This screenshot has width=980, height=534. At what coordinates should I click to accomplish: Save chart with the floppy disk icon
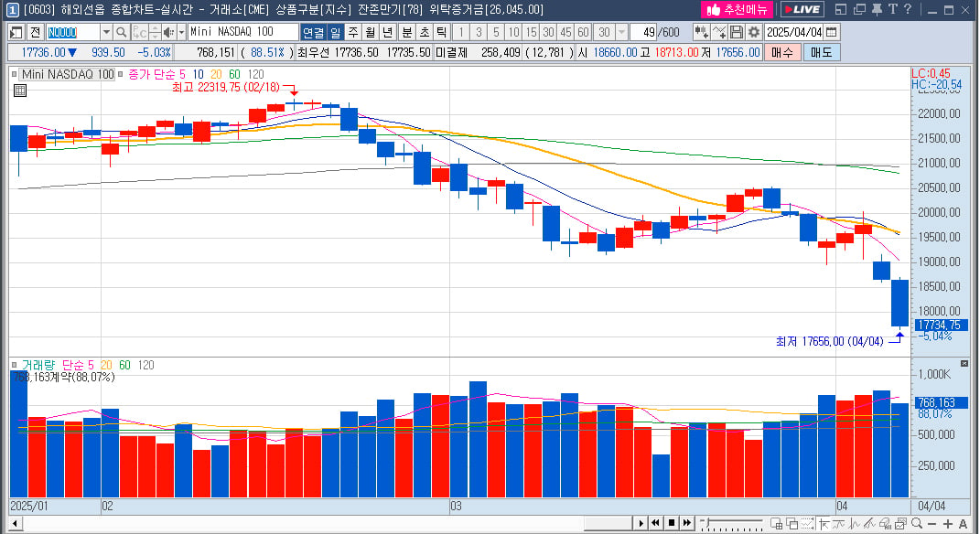737,32
